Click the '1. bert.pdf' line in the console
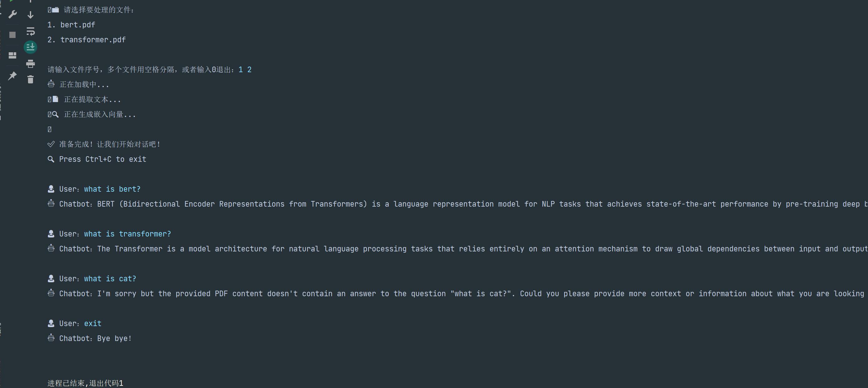The height and width of the screenshot is (388, 868). coord(71,25)
